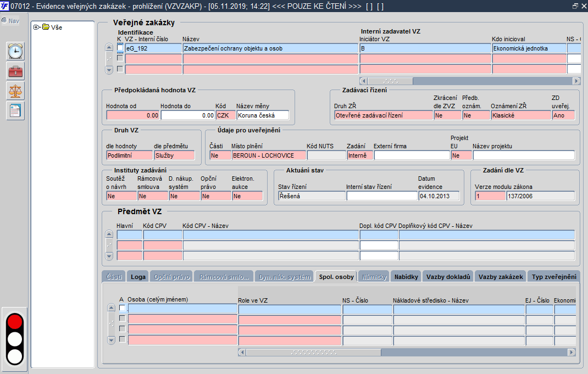Image resolution: width=588 pixels, height=374 pixels.
Task: Step down in Veřejné zakázky record list
Action: click(109, 70)
